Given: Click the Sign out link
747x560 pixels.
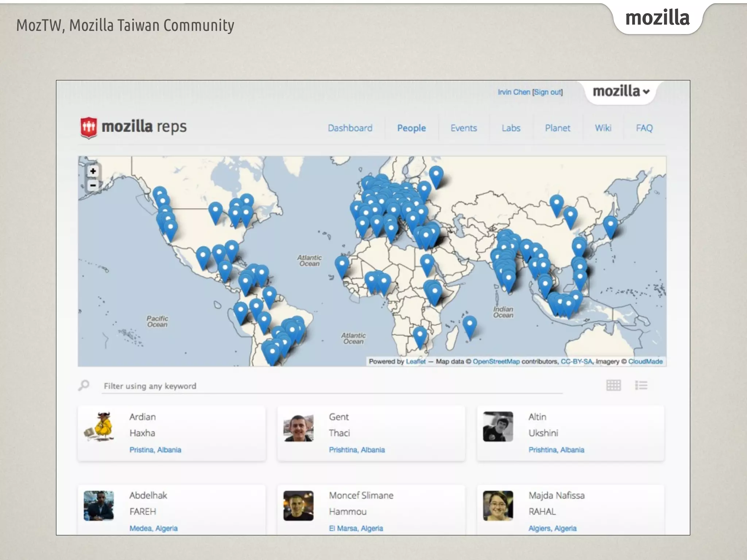Looking at the screenshot, I should click(547, 92).
